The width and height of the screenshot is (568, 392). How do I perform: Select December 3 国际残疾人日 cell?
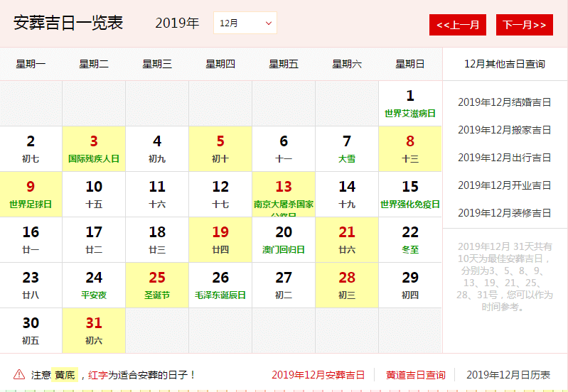point(94,149)
